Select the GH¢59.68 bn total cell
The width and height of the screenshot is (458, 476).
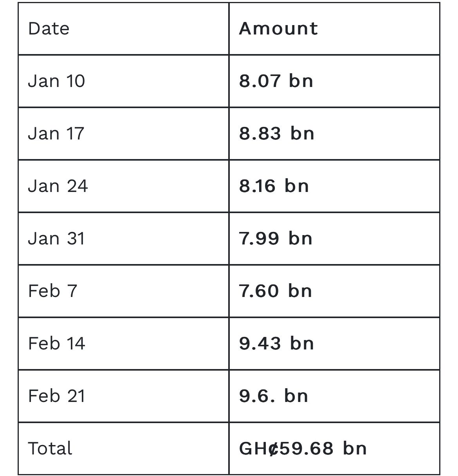coord(334,449)
